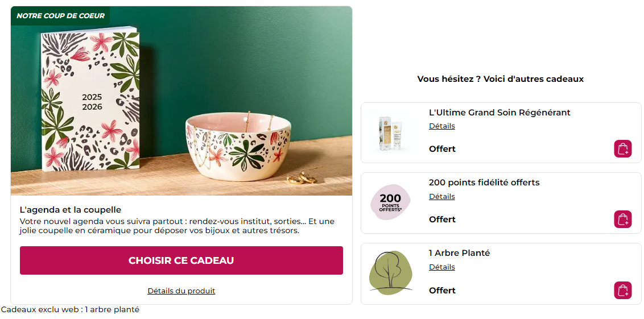This screenshot has width=644, height=319.
Task: Click the Notre coup de coeur badge
Action: point(60,16)
